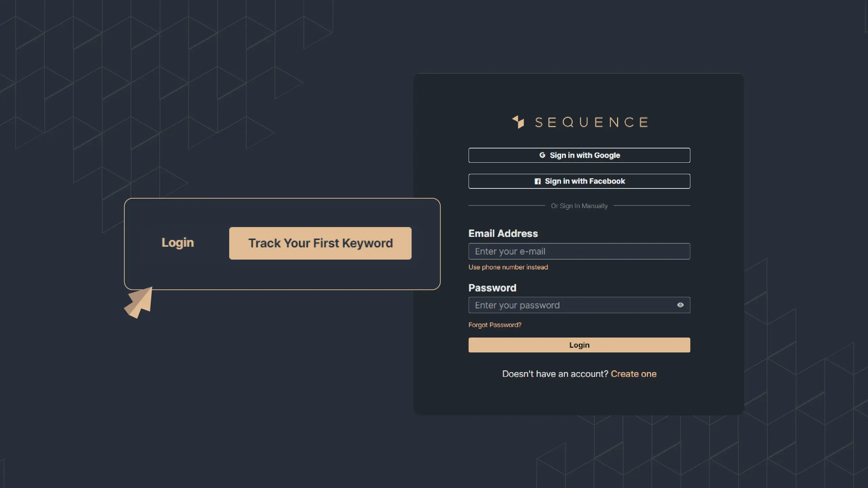This screenshot has height=488, width=868.
Task: Click the Login tab label
Action: click(x=178, y=243)
